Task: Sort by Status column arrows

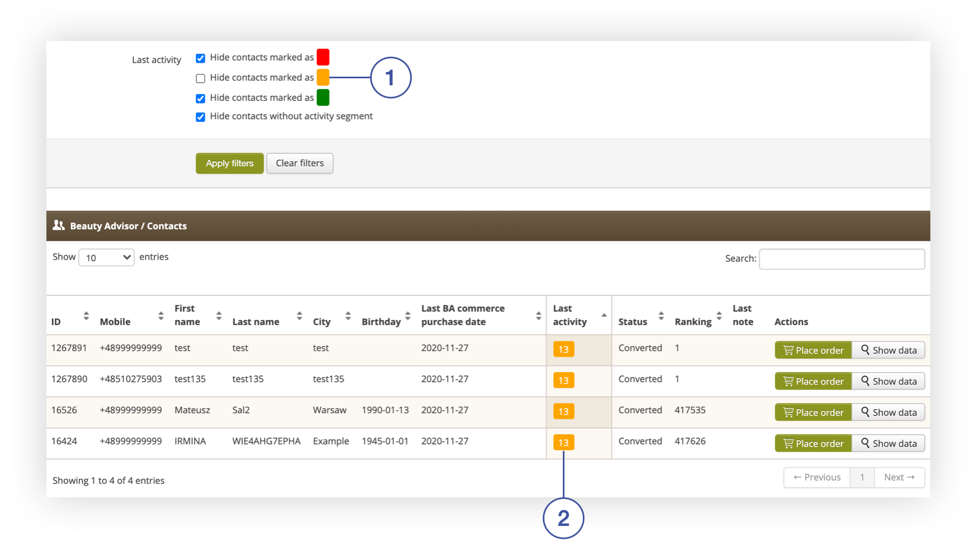Action: coord(661,316)
